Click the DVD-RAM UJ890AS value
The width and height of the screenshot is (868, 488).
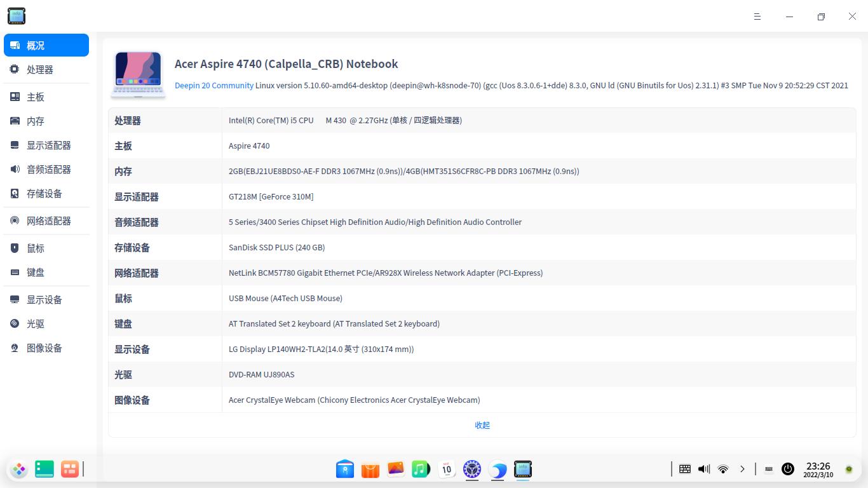coord(262,374)
